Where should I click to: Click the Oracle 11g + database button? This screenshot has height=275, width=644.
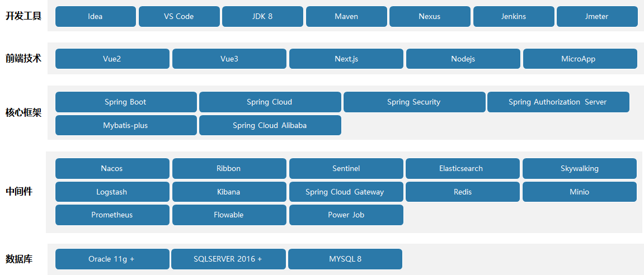coord(112,259)
